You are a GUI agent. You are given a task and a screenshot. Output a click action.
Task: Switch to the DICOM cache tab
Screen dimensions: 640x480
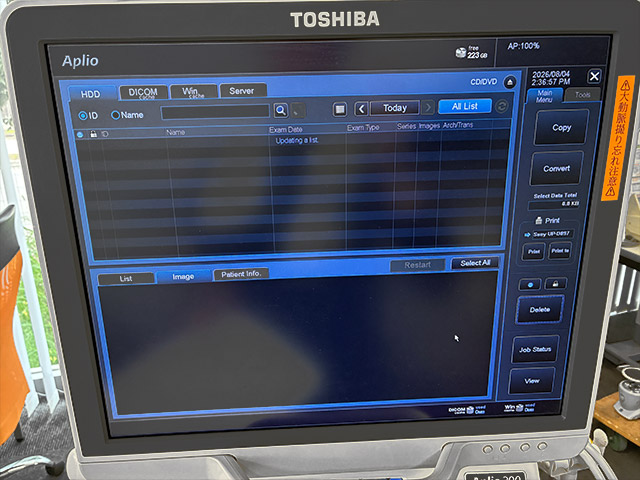pyautogui.click(x=143, y=93)
